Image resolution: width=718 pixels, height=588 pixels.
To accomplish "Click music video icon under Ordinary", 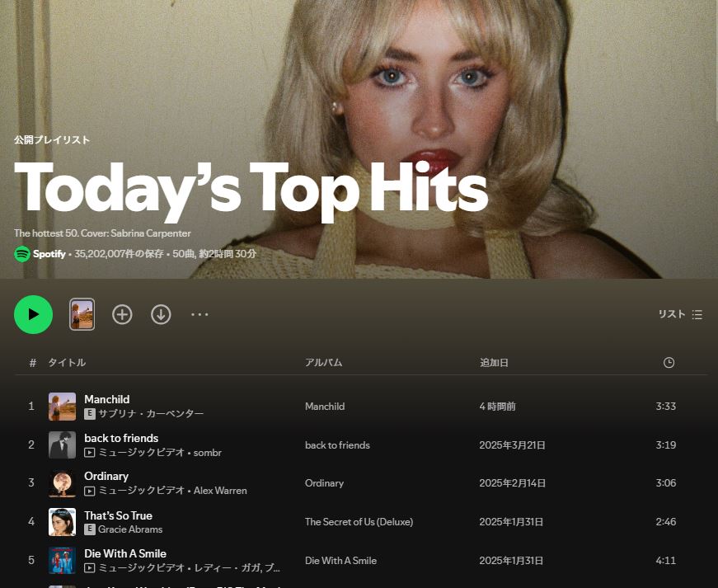I will pyautogui.click(x=90, y=491).
